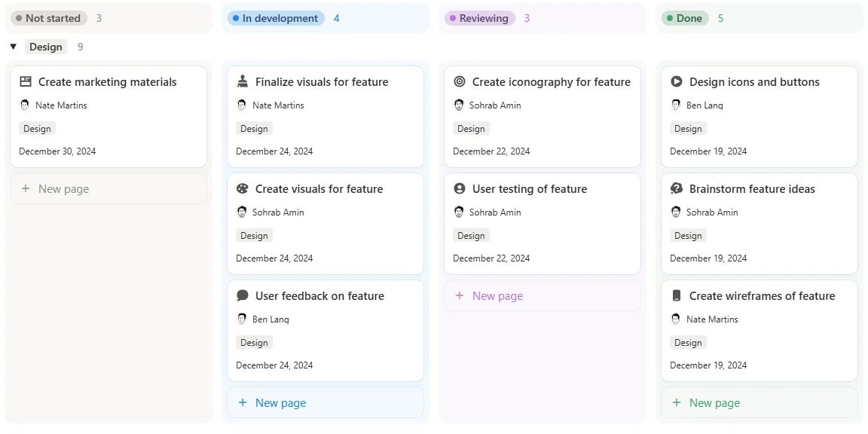This screenshot has height=434, width=868.
Task: Click the rubber stamp icon on Finalize visuals card
Action: coord(241,81)
